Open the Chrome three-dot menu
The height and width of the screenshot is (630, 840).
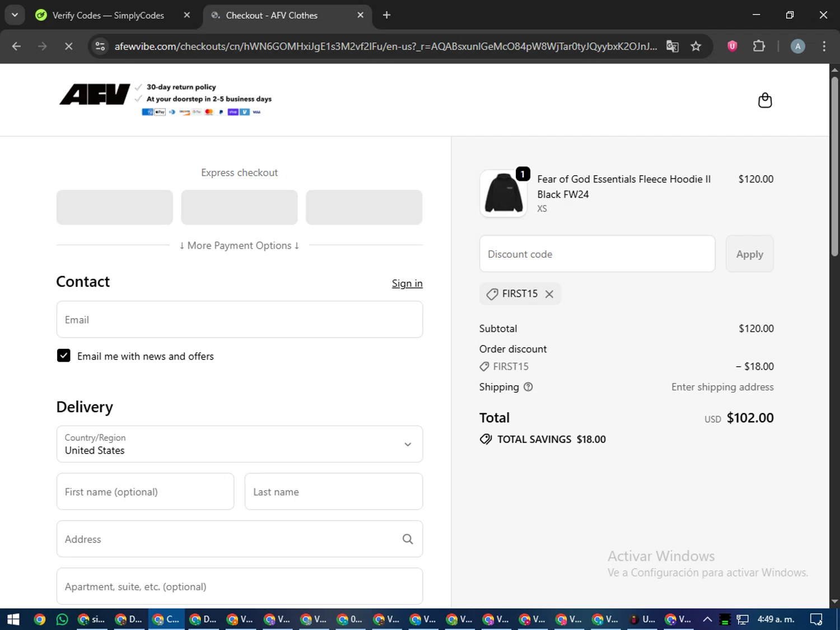click(824, 46)
